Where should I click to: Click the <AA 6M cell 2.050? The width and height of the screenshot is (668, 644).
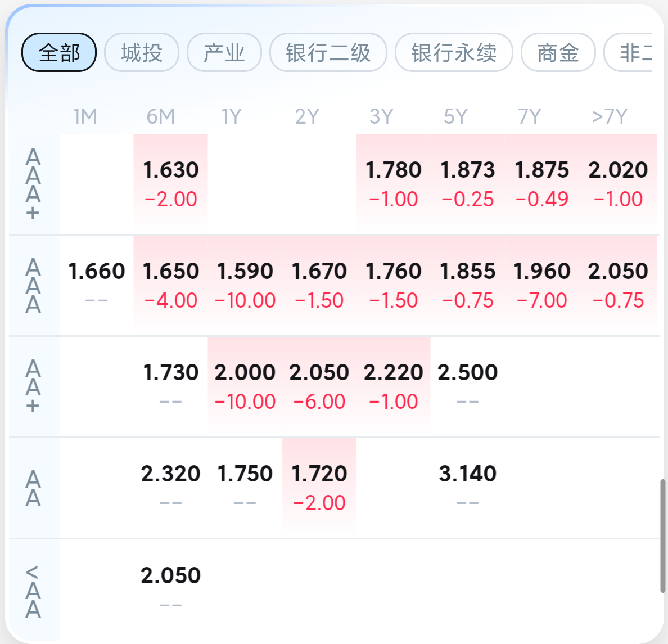[x=170, y=589]
